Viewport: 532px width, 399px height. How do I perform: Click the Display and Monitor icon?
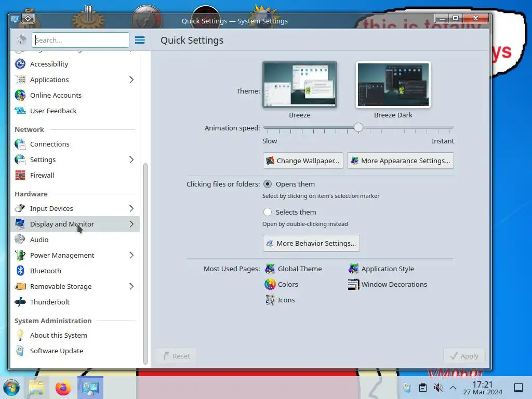point(20,224)
